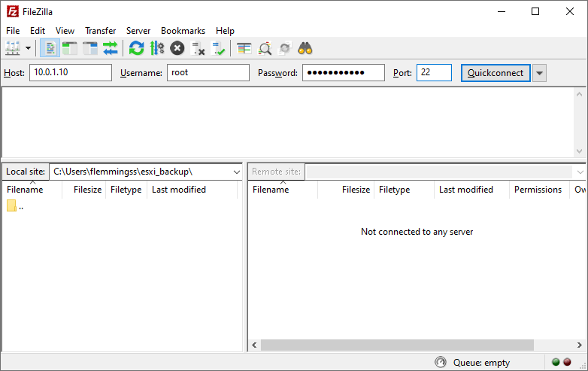588x371 pixels.
Task: Click the Username field containing root
Action: (208, 72)
